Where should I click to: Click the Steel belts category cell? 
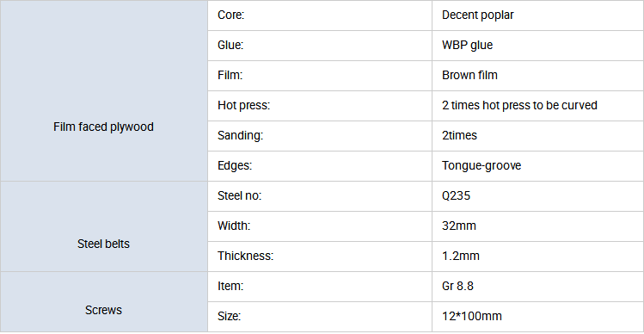[103, 226]
